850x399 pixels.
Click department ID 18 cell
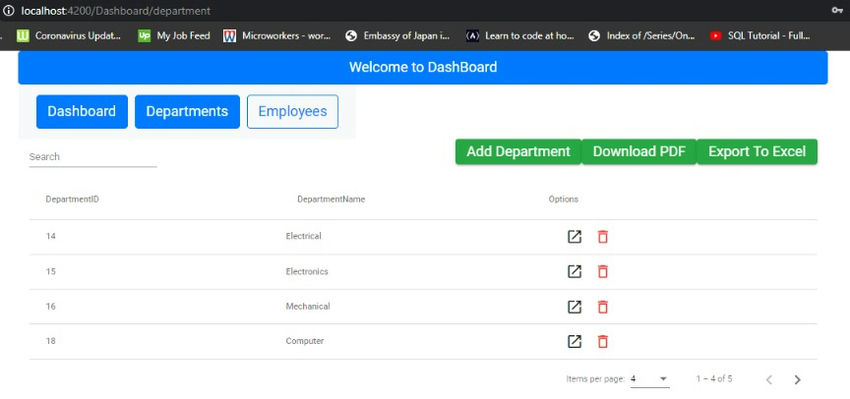(x=51, y=341)
